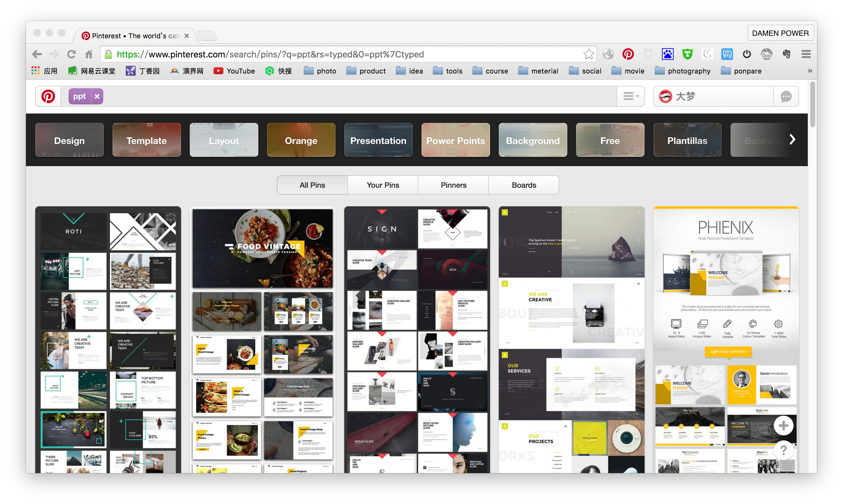Click the blue translate extension icon

point(727,54)
